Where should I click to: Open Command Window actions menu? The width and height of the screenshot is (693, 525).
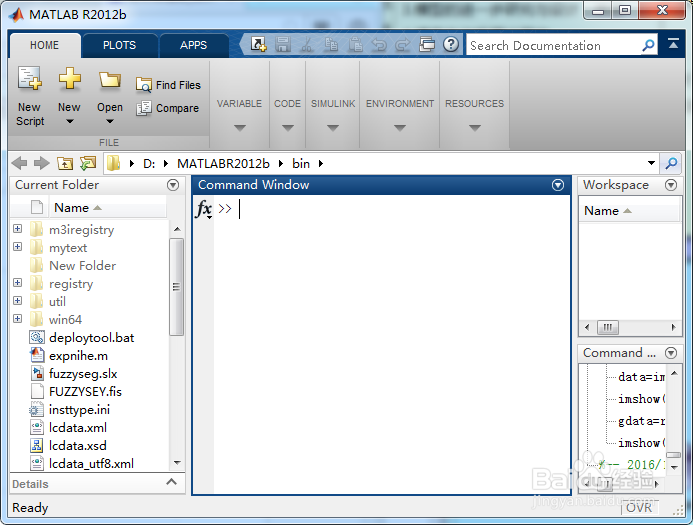(558, 185)
